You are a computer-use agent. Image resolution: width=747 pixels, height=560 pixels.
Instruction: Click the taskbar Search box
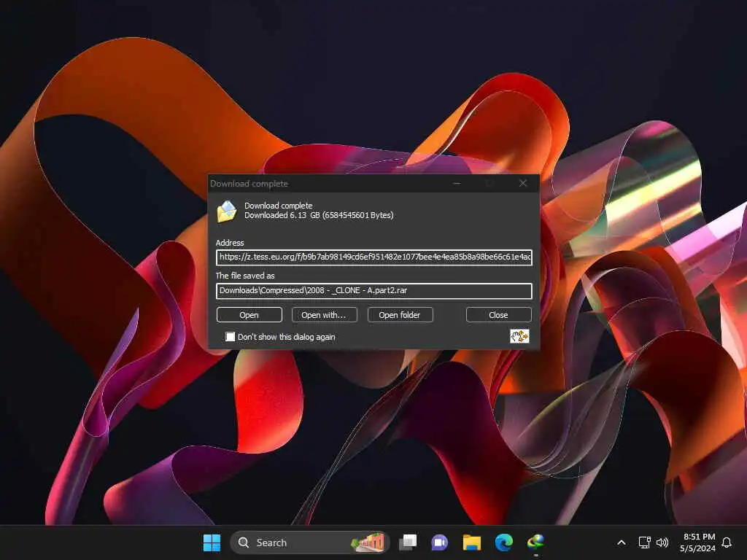pos(310,542)
